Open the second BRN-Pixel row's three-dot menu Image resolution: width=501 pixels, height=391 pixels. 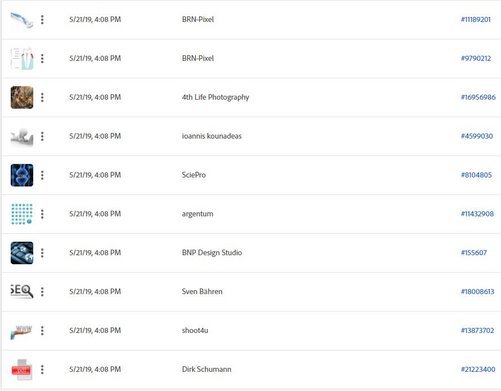coord(42,59)
